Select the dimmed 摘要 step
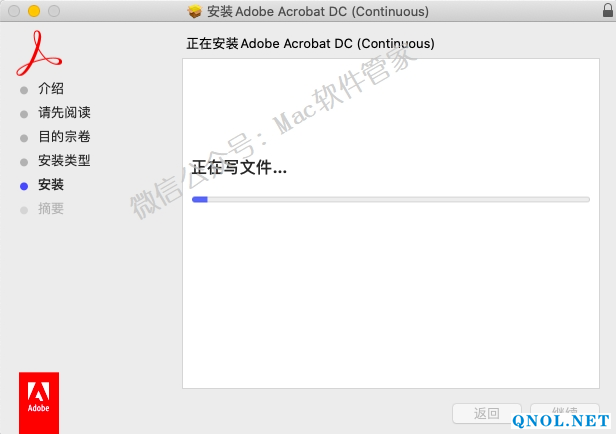 pyautogui.click(x=51, y=209)
